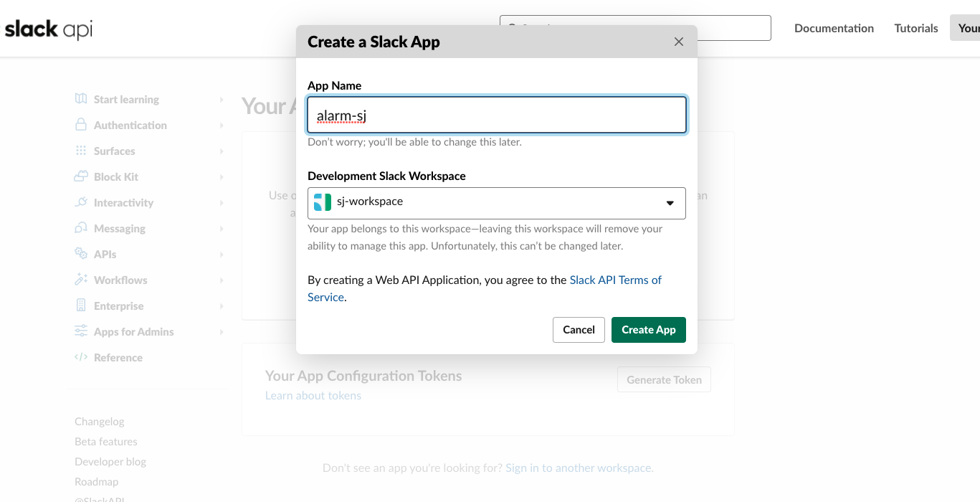Image resolution: width=980 pixels, height=502 pixels.
Task: Open the Tutorials menu item
Action: [916, 28]
